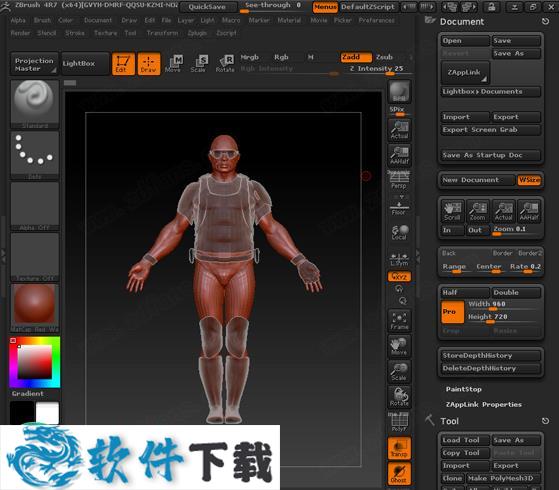The width and height of the screenshot is (559, 490).
Task: Click Save As Startup Doc
Action: tap(491, 155)
